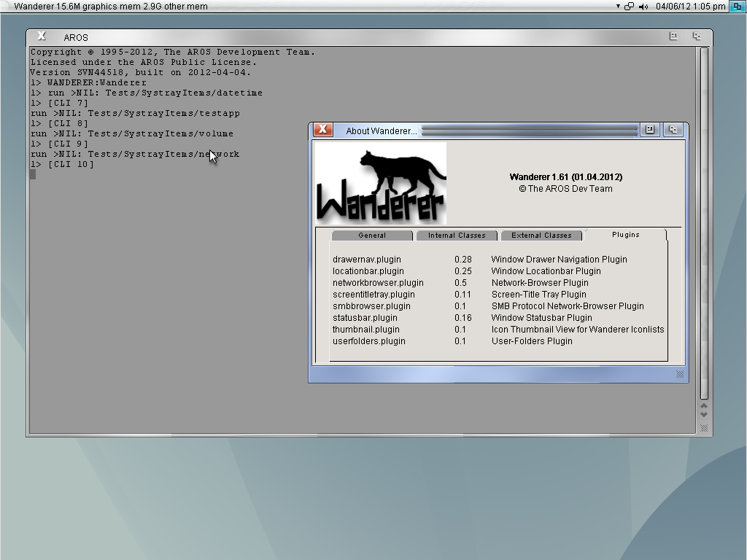Open the External Classes tab
This screenshot has width=747, height=560.
point(541,236)
